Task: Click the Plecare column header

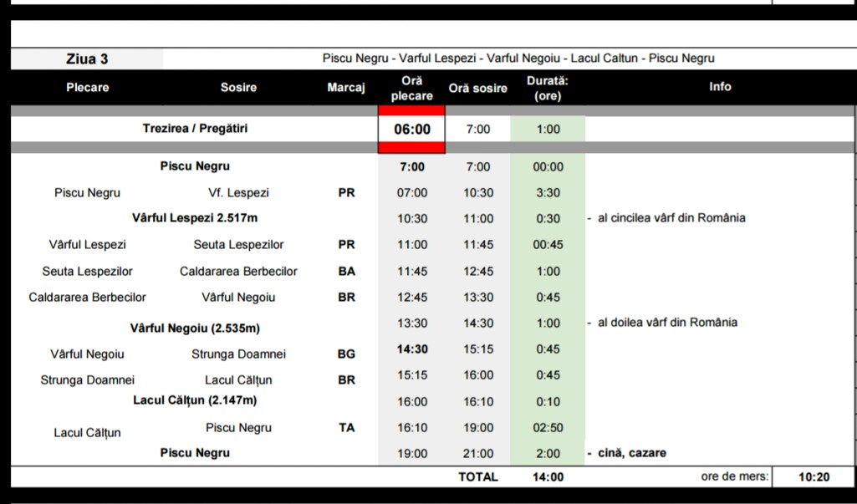Action: pyautogui.click(x=88, y=87)
